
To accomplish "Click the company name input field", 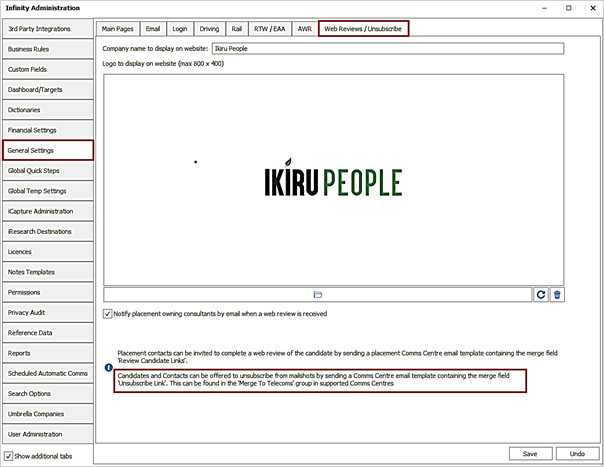I will pyautogui.click(x=387, y=48).
